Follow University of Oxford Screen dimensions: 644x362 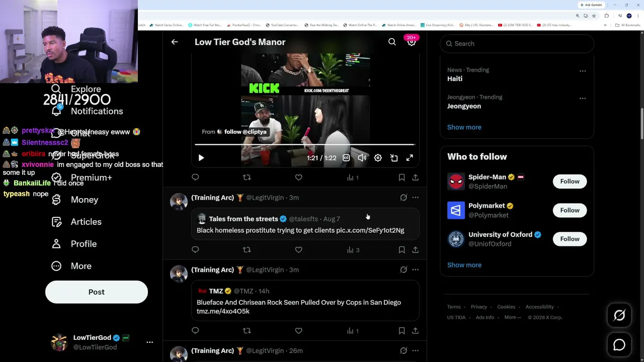pos(570,239)
